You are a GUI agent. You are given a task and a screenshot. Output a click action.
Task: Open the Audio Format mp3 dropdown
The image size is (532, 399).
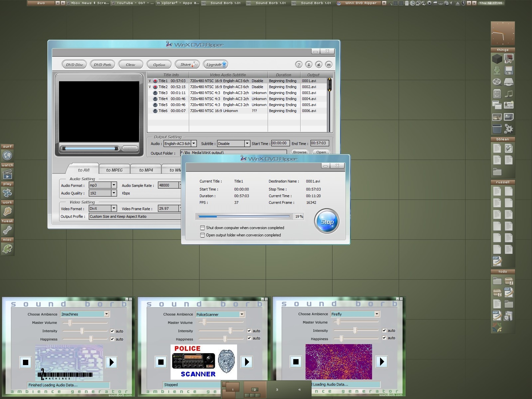click(114, 185)
